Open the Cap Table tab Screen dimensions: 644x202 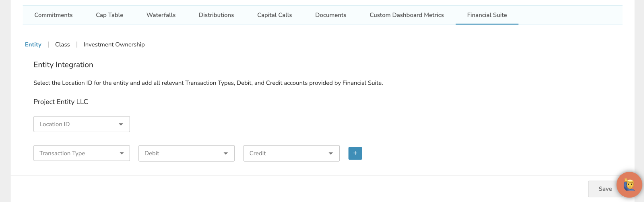coord(109,15)
